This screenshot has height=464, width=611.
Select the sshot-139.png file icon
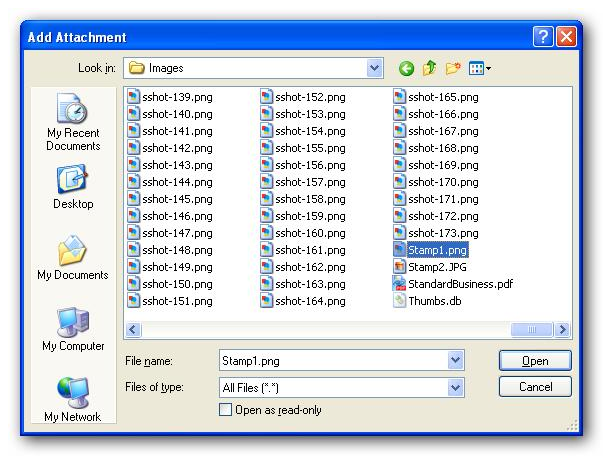[133, 97]
